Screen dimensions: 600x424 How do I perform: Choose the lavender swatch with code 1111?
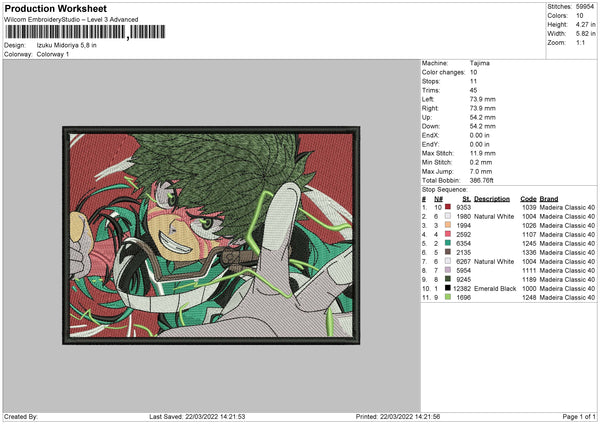point(447,270)
